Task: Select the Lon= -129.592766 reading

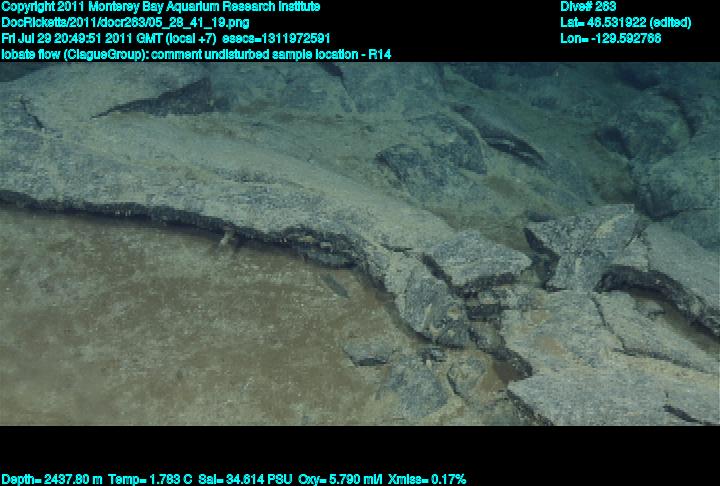Action: coord(610,38)
